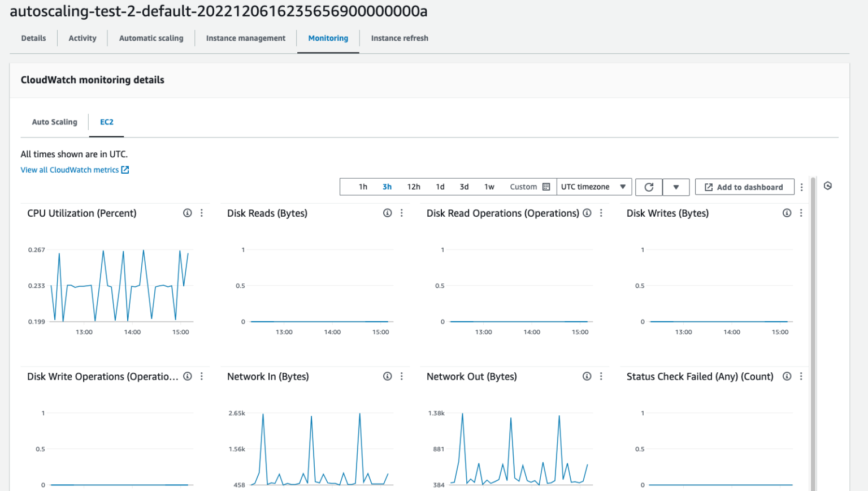
Task: Click the info icon on Network In chart
Action: click(387, 376)
